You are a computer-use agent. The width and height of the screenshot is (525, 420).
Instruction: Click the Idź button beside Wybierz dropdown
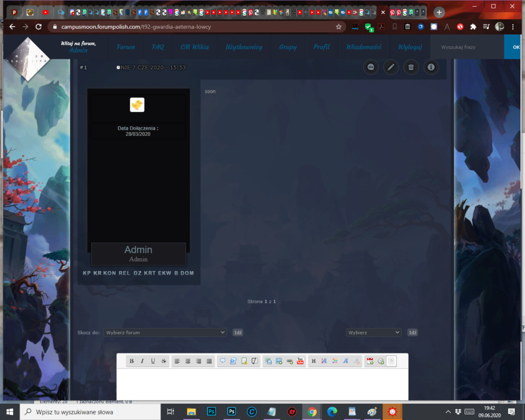413,333
